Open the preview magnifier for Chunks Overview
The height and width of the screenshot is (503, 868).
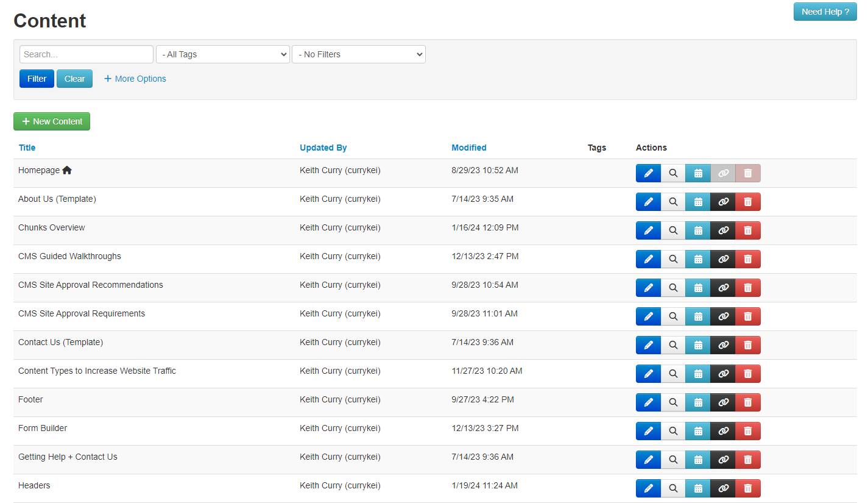pos(672,230)
